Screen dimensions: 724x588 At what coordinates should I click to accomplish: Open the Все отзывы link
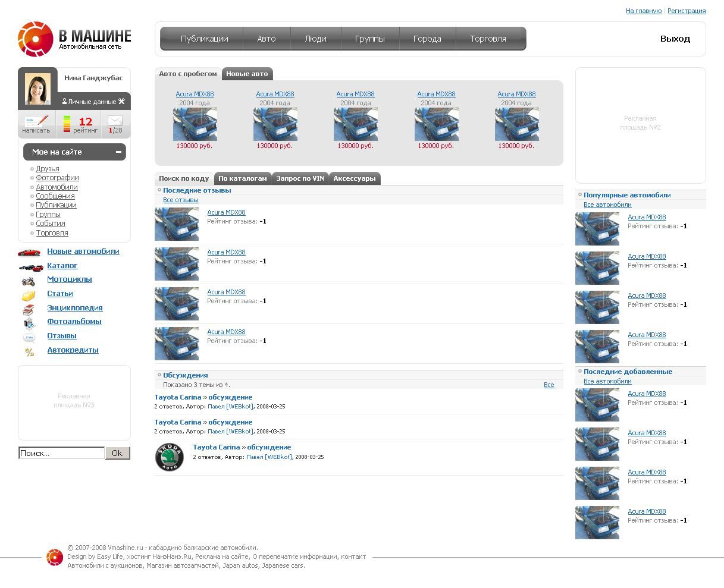(181, 200)
